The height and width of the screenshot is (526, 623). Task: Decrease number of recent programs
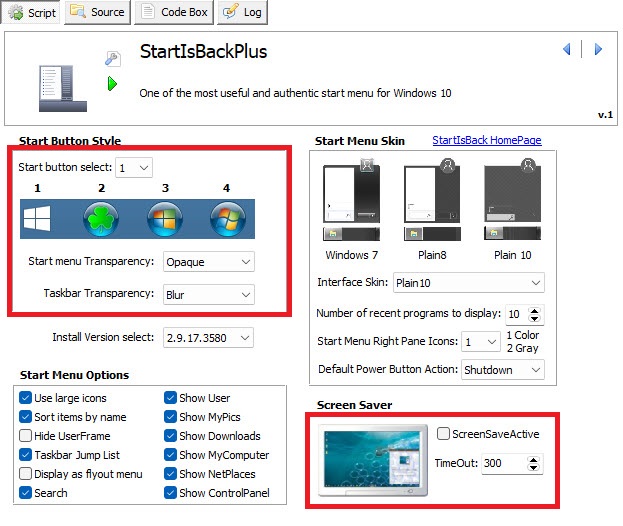(534, 318)
